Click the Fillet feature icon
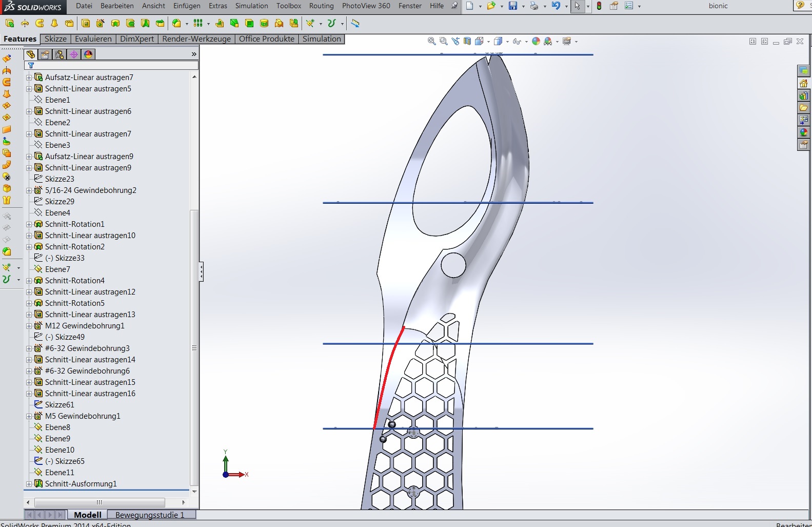This screenshot has height=527, width=812. [x=176, y=23]
